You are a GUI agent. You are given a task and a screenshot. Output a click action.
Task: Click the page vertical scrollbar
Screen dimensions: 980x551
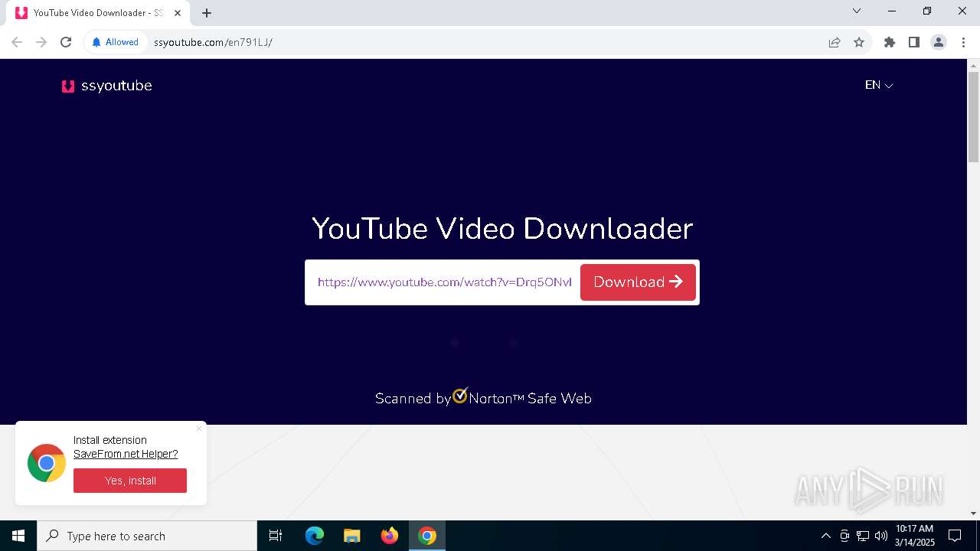(974, 117)
